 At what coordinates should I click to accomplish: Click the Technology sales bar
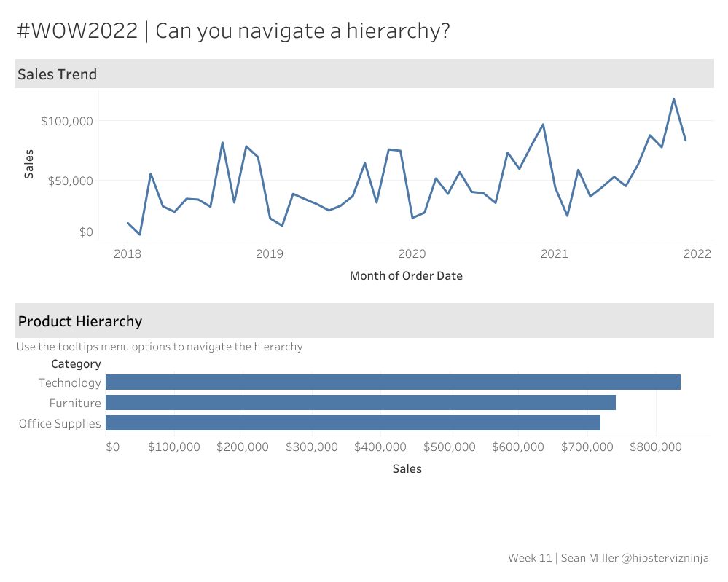[x=393, y=382]
